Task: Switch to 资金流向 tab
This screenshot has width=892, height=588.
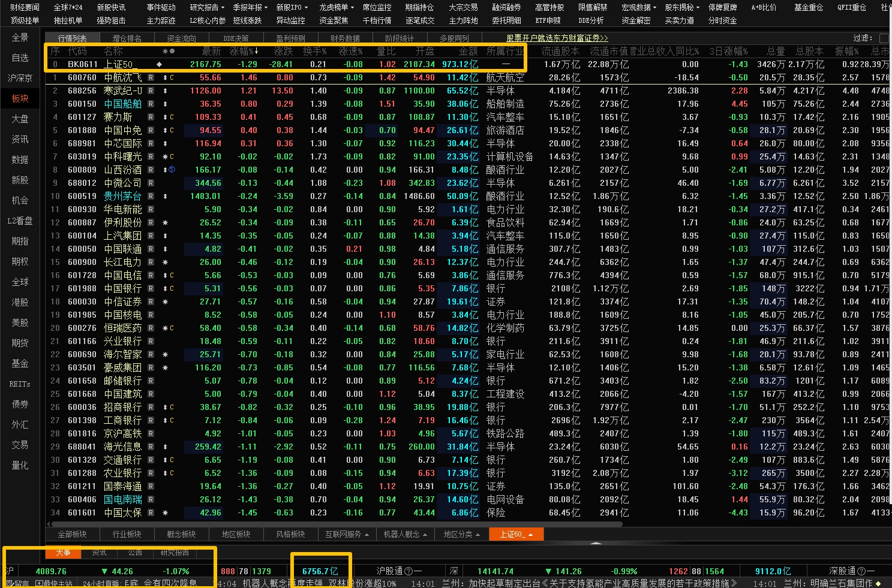Action: coord(181,38)
